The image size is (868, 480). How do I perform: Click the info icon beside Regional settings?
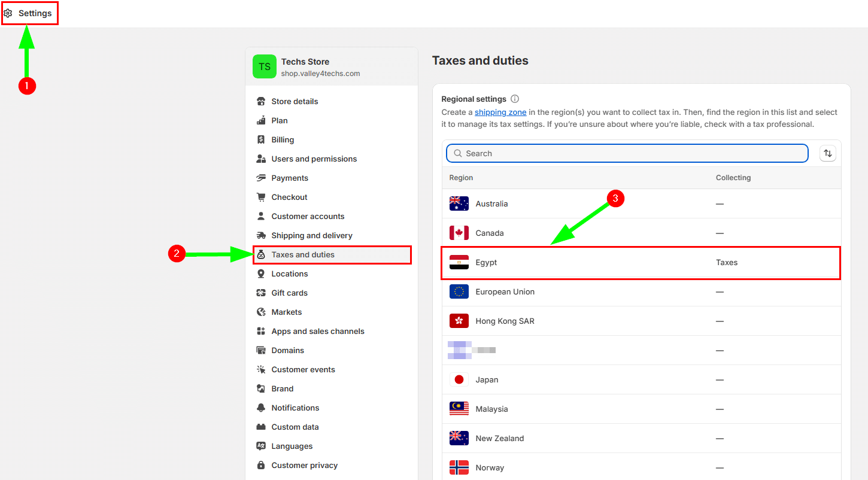point(515,99)
